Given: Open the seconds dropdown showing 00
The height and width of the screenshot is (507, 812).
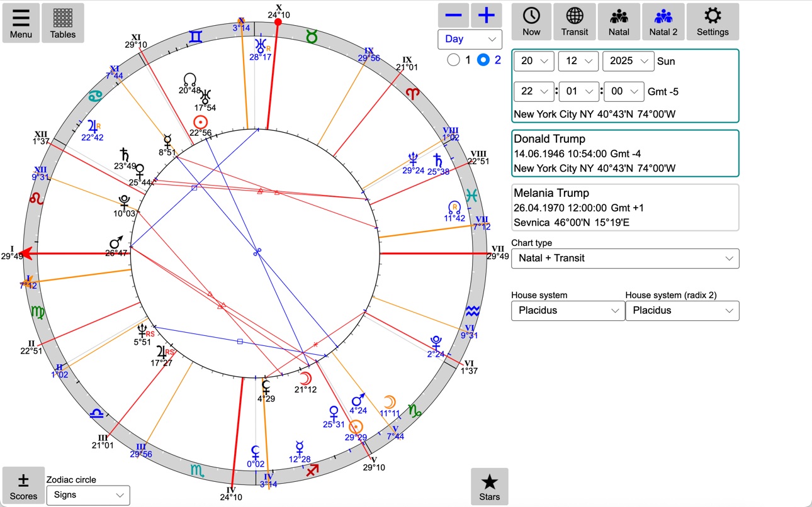Looking at the screenshot, I should pos(624,91).
